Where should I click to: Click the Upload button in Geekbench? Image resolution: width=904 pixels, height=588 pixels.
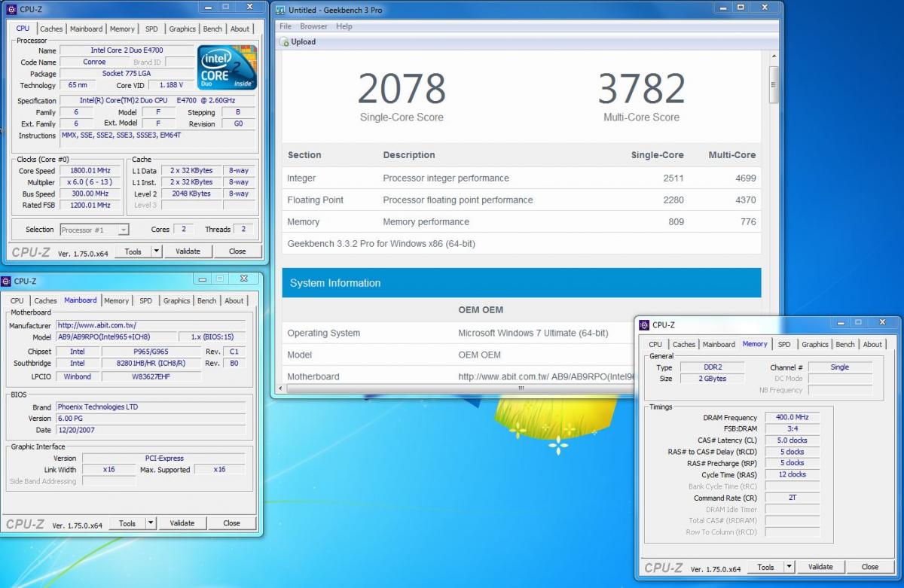(298, 42)
